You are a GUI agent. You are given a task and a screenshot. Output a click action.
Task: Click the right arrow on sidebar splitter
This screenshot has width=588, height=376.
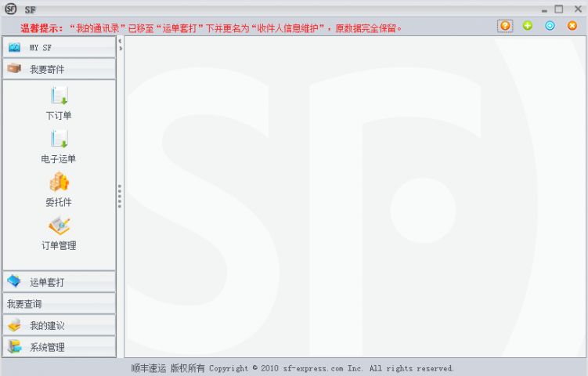(x=120, y=49)
